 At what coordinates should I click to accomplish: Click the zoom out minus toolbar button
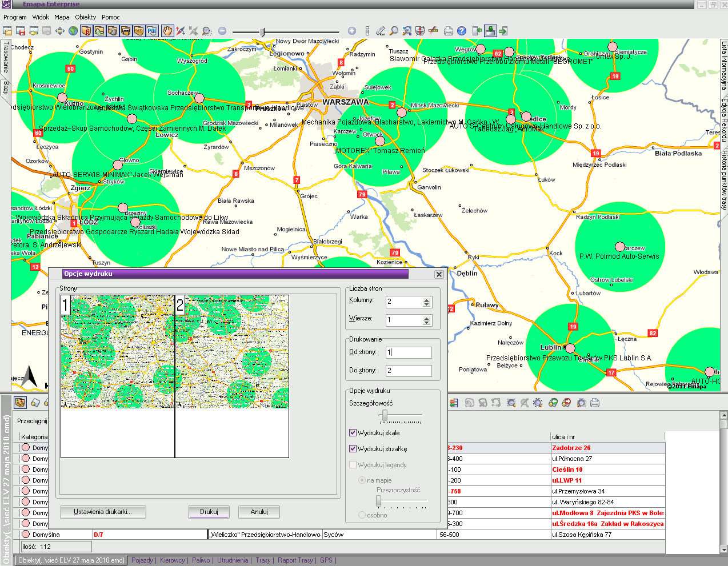(x=222, y=31)
